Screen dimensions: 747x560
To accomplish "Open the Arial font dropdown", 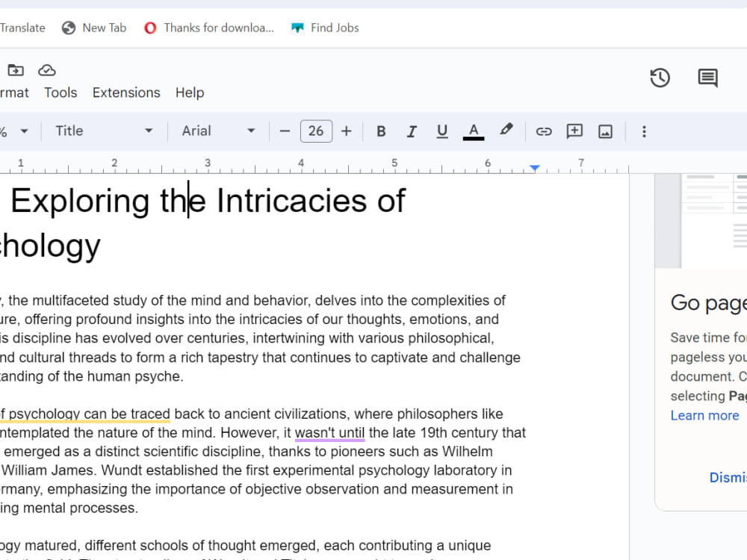I will pyautogui.click(x=218, y=131).
